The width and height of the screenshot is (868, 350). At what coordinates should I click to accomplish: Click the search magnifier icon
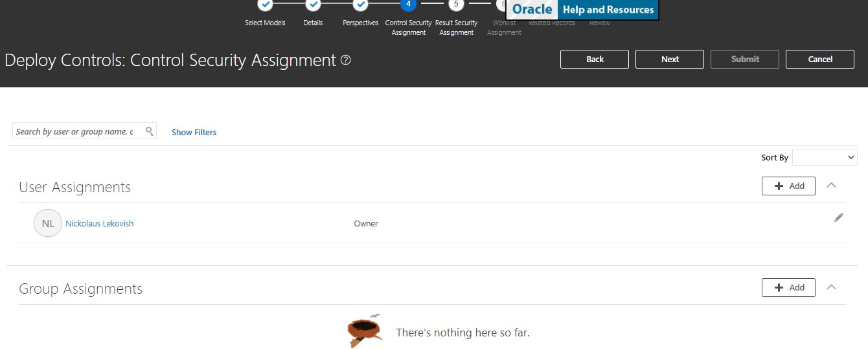[150, 131]
